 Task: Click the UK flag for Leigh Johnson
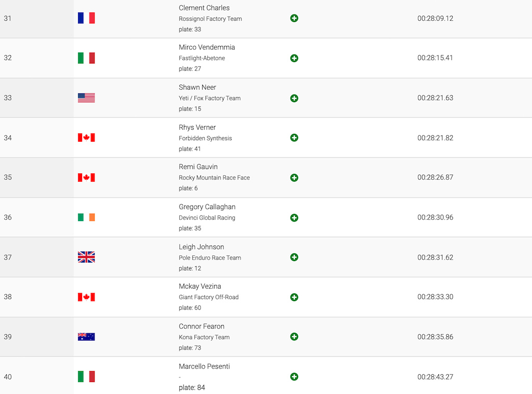86,257
